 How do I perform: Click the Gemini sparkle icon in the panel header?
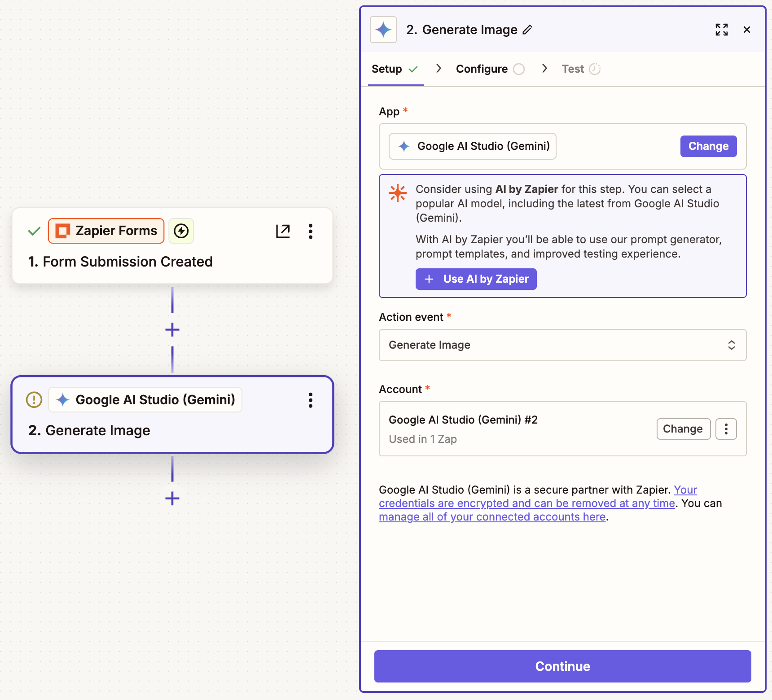(x=383, y=30)
